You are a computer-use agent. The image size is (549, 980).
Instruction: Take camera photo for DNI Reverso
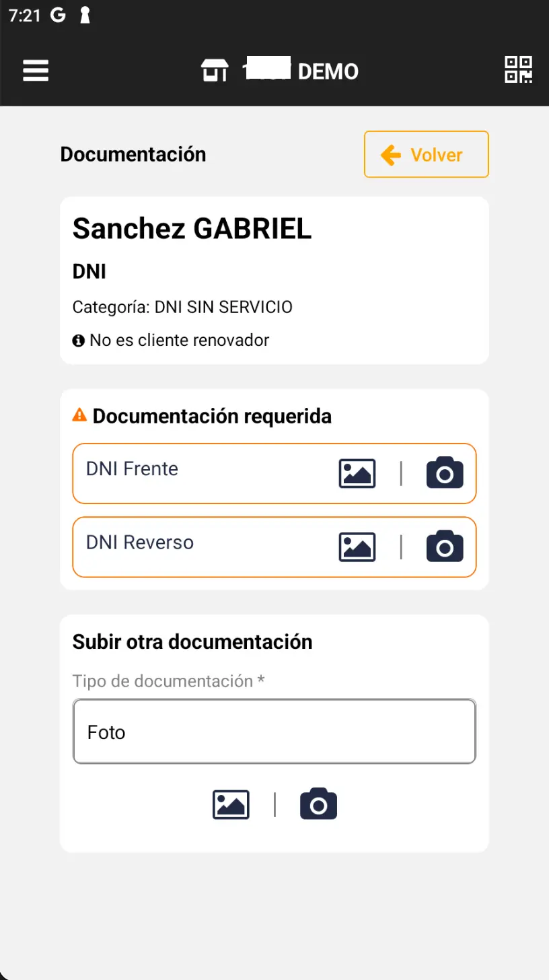coord(445,547)
